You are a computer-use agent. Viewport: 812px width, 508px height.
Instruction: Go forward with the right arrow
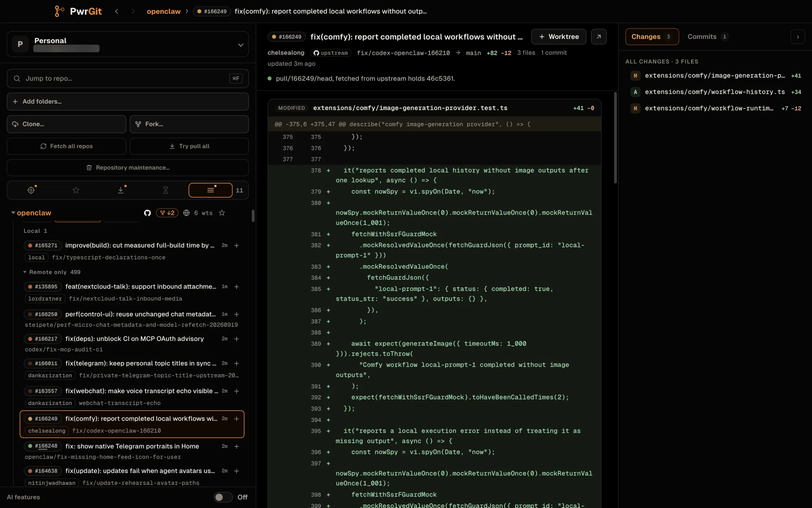pos(133,11)
